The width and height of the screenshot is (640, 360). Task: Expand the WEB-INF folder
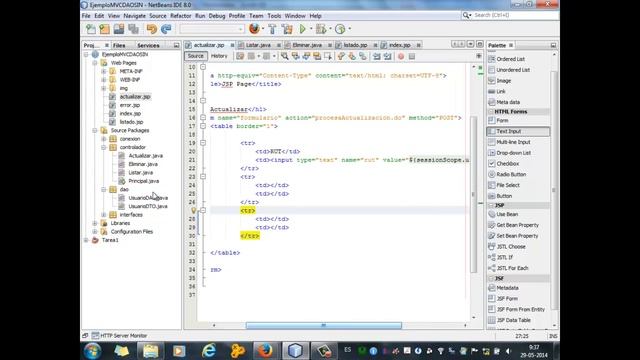point(104,80)
